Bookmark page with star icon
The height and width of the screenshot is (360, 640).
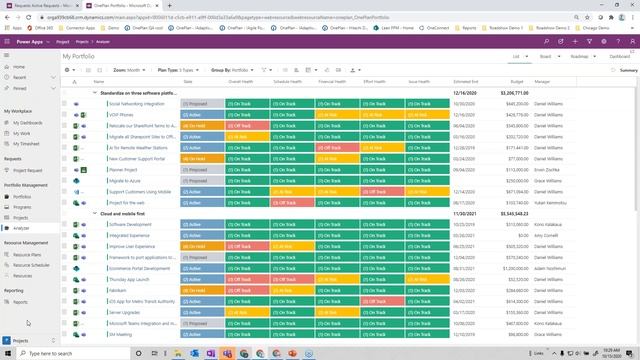(587, 18)
